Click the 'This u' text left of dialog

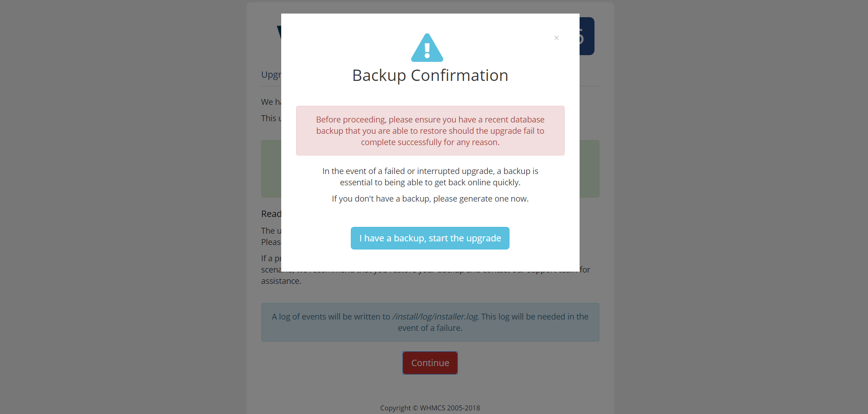click(271, 118)
